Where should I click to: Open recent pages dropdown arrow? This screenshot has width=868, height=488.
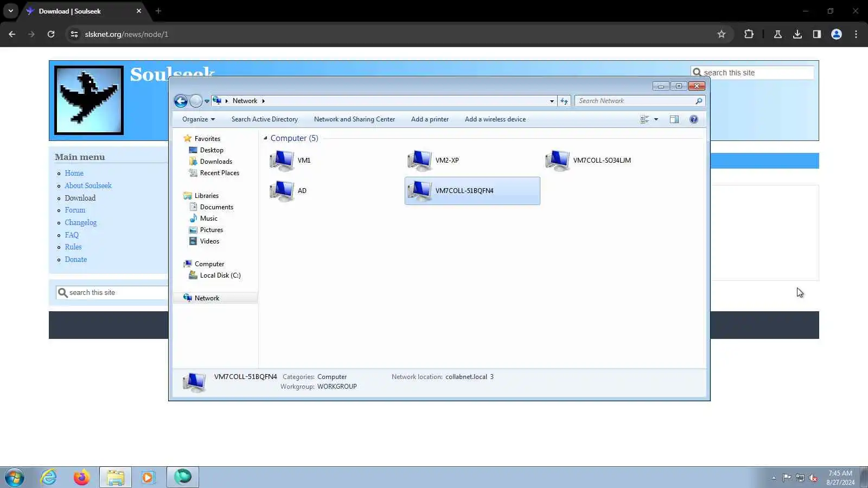(207, 101)
